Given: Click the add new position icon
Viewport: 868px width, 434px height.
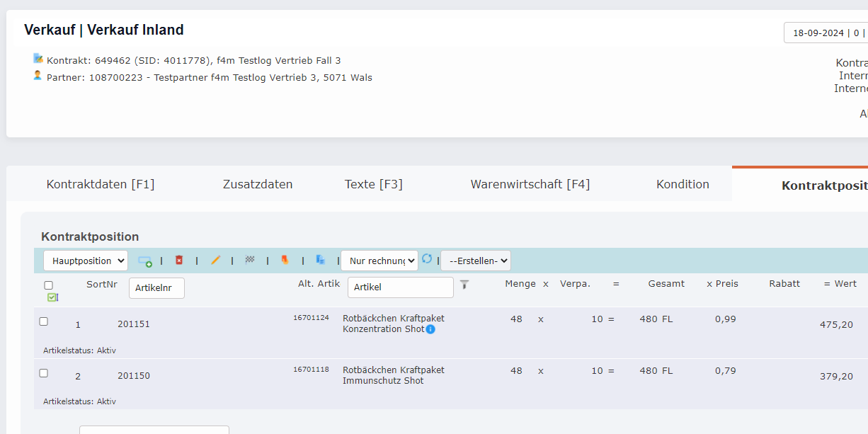Looking at the screenshot, I should point(146,261).
